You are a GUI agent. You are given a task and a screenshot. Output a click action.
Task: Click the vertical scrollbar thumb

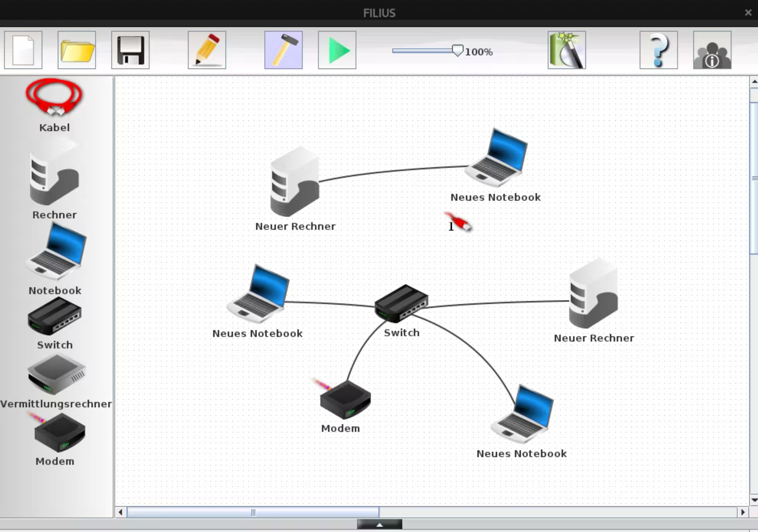[x=754, y=178]
